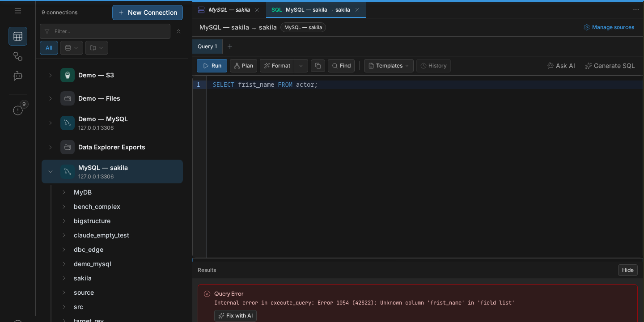644x322 pixels.
Task: Expand the bench_complex schema node
Action: [64, 207]
